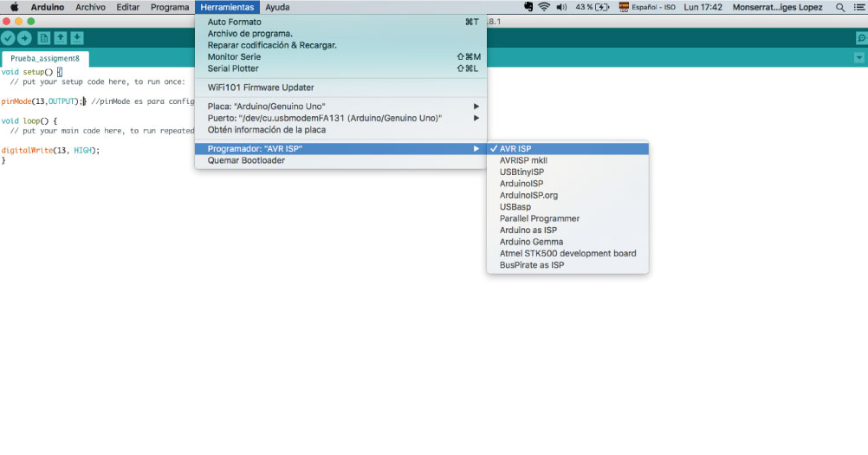Open the Archivo menu

(x=90, y=7)
